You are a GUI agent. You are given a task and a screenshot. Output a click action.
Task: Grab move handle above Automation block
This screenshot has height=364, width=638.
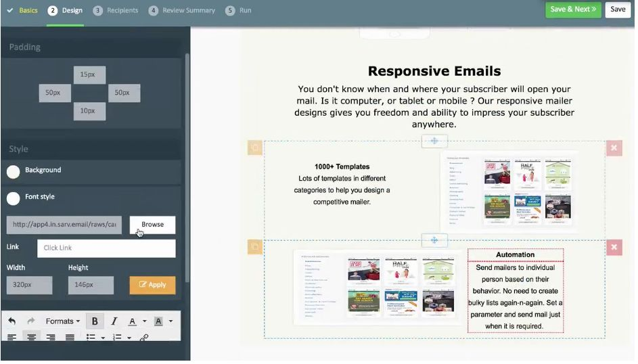click(434, 240)
